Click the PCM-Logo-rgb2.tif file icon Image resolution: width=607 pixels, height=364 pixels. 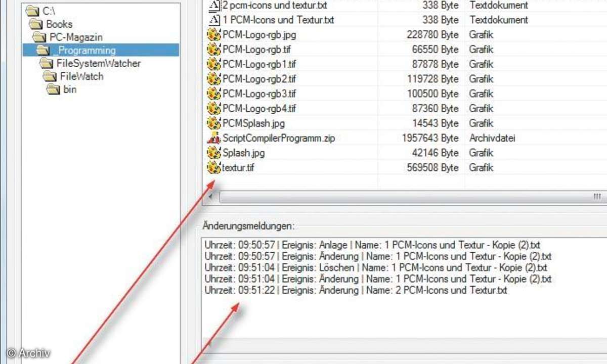point(214,79)
